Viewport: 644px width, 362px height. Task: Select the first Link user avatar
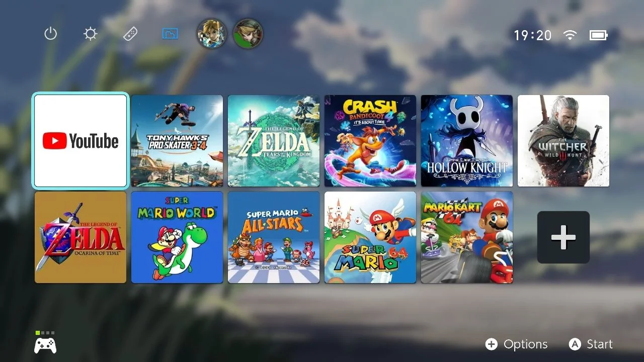click(x=211, y=34)
